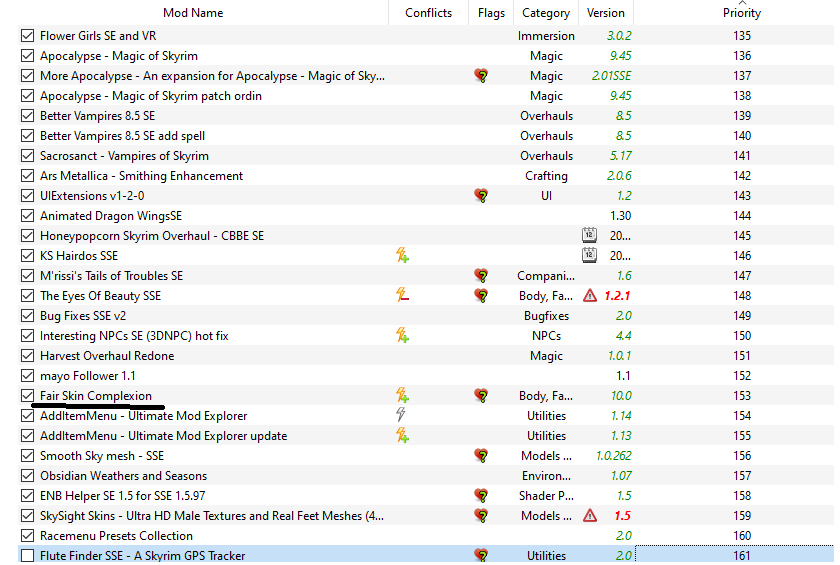Viewport: 840px width, 565px height.
Task: Select Apocalypse Magic of Skyrim patch ordin
Action: pos(151,96)
